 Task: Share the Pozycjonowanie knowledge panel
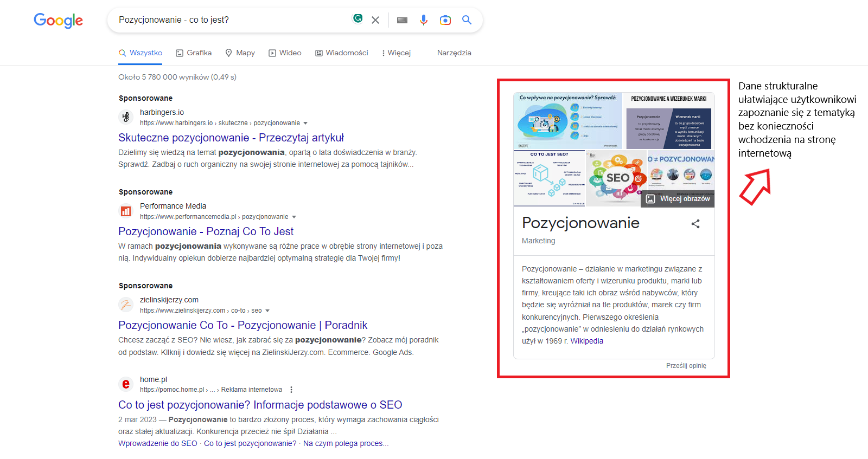695,224
